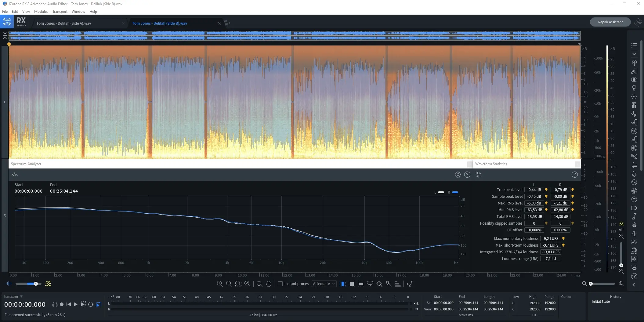Adjust the waveform/spectrogram opacity slider
This screenshot has height=322, width=644.
[36, 284]
